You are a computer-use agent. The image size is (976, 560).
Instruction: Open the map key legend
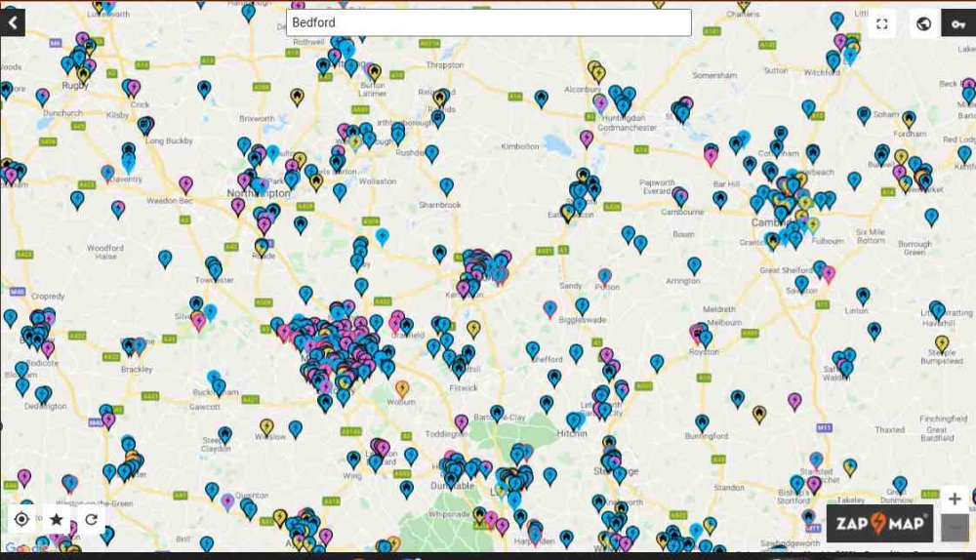pyautogui.click(x=958, y=23)
